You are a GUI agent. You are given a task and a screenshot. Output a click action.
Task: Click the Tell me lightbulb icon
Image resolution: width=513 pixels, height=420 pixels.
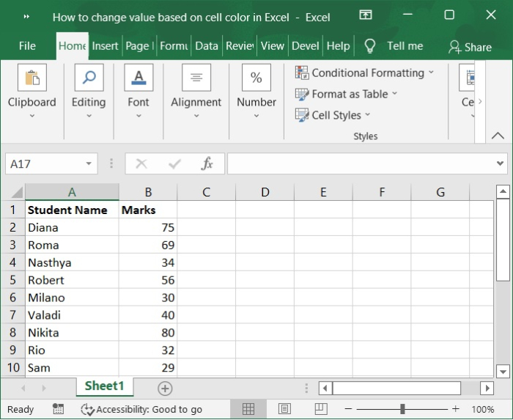370,46
